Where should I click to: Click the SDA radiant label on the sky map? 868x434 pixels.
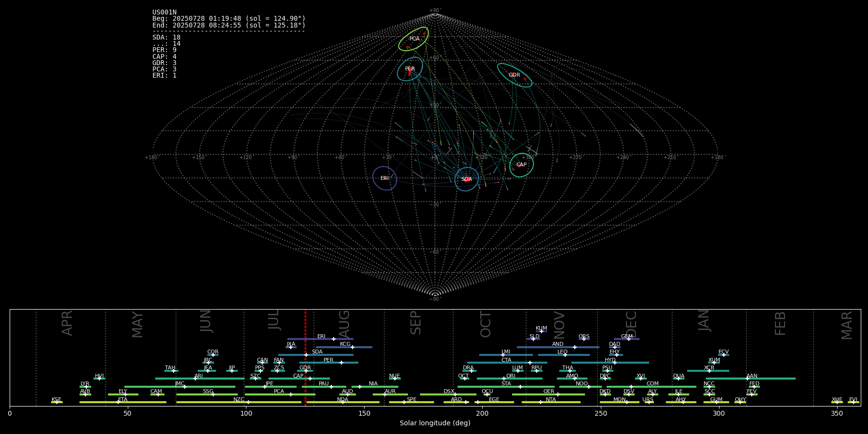point(466,179)
